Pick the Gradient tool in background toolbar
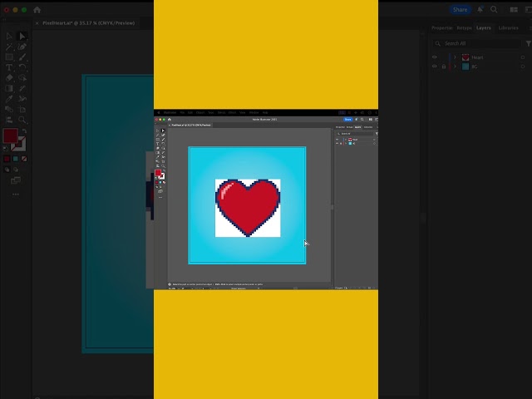 (x=9, y=89)
